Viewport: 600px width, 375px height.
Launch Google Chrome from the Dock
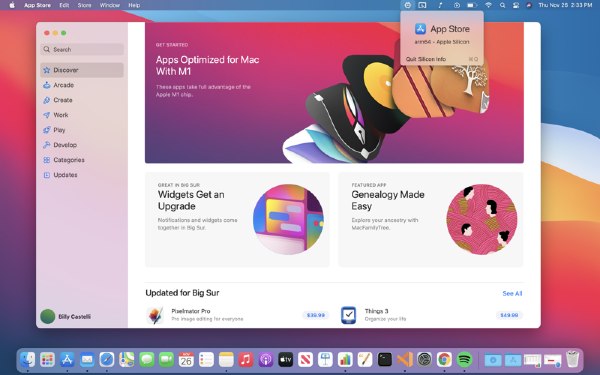444,359
